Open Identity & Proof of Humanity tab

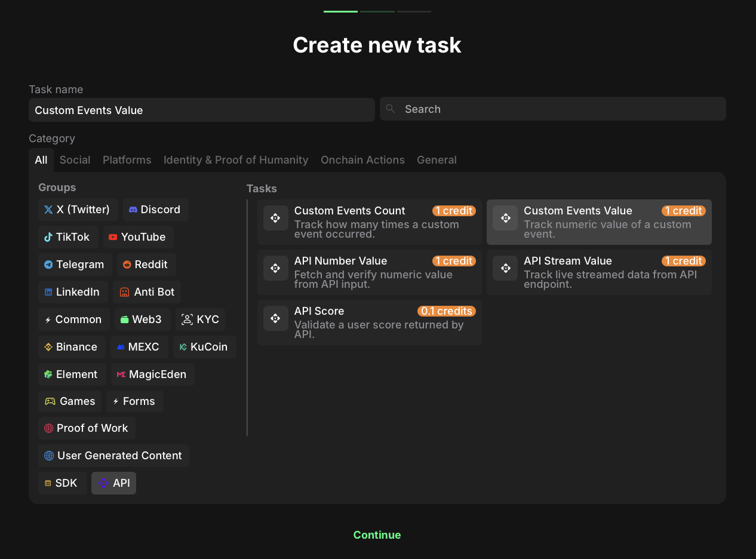[x=236, y=160]
